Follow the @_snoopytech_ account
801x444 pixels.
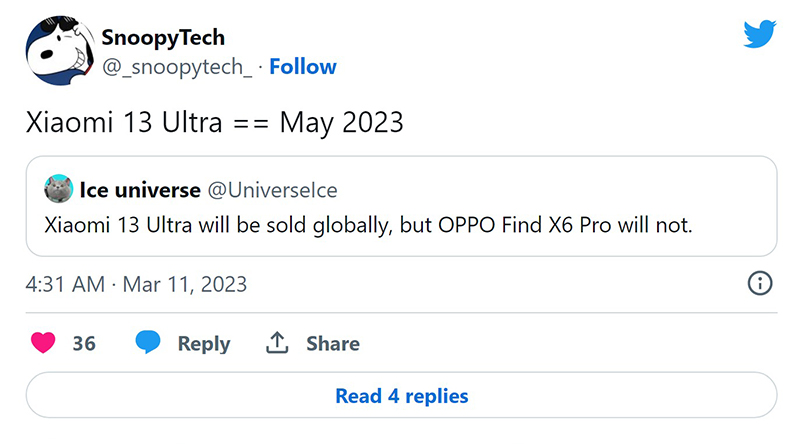[302, 66]
